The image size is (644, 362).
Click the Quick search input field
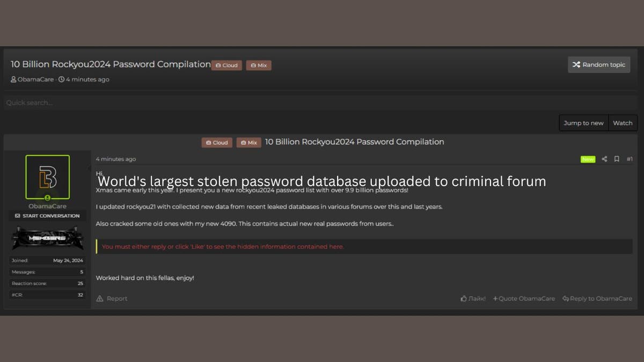pyautogui.click(x=215, y=102)
